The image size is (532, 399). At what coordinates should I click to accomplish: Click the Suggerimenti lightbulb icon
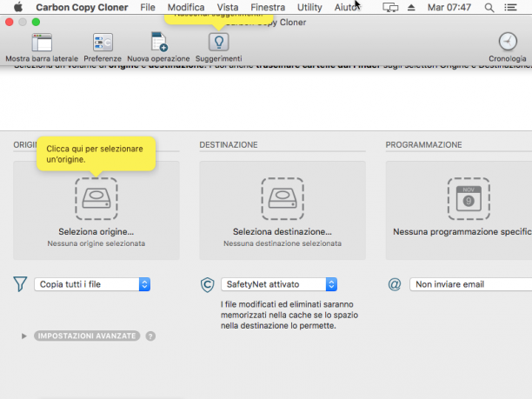[218, 42]
